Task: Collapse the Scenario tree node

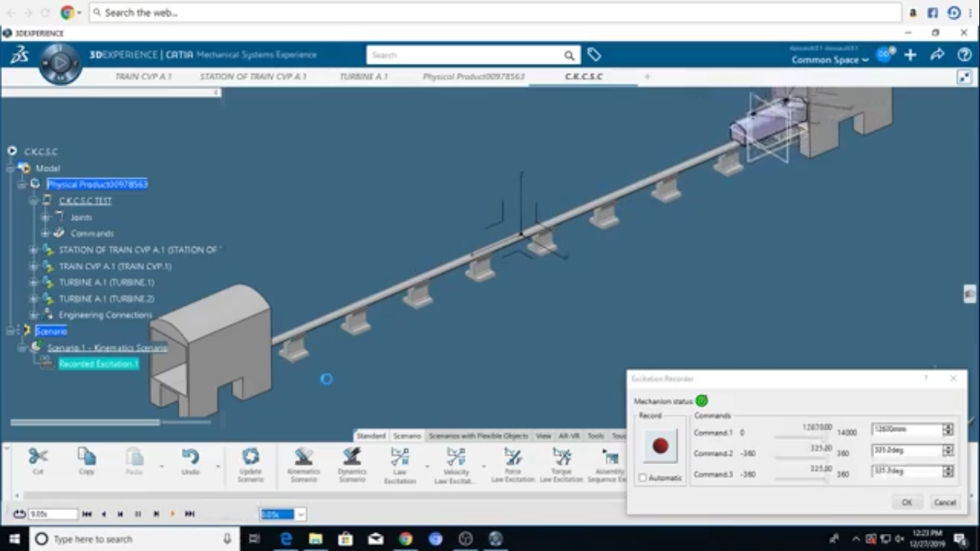Action: 9,331
